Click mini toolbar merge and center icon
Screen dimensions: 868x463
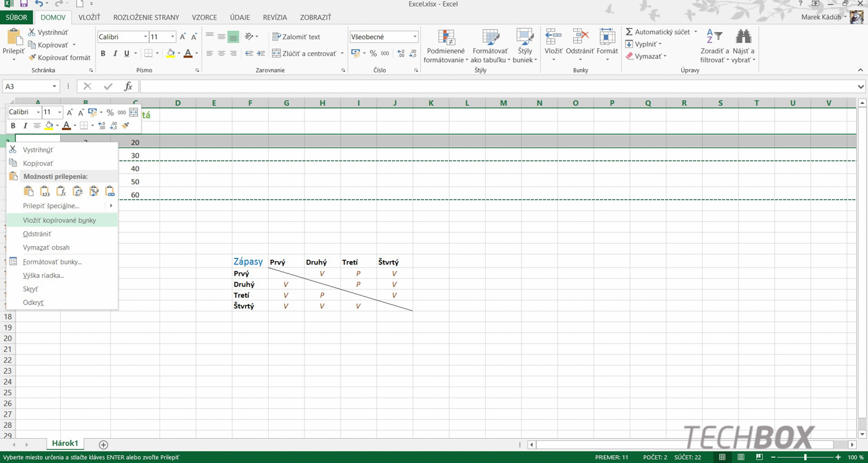pos(133,112)
